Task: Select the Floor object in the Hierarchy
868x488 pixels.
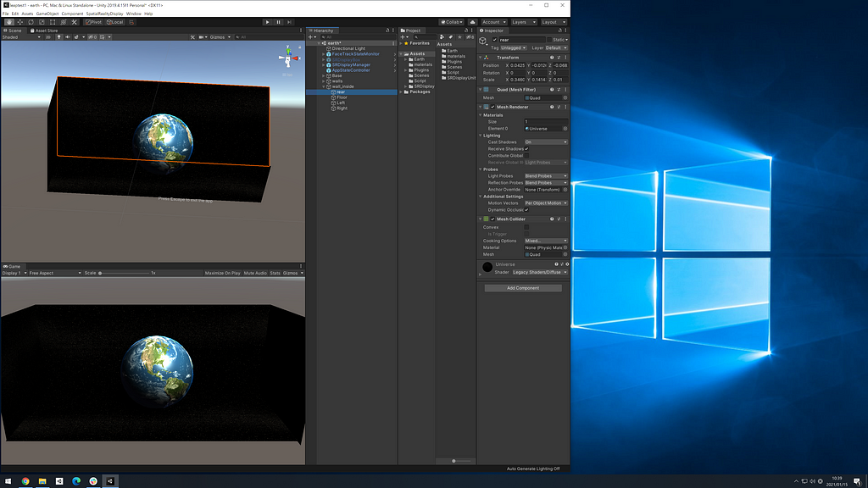Action: coord(342,97)
